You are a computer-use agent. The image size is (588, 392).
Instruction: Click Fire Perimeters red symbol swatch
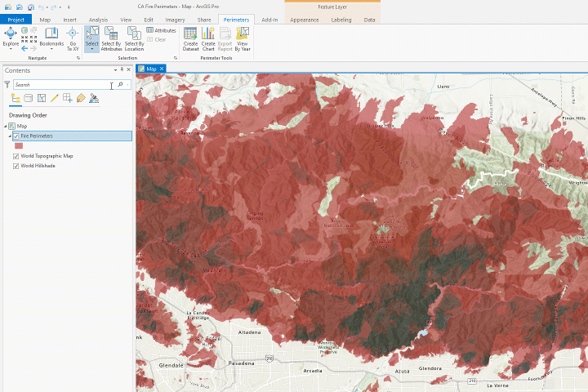(x=18, y=145)
